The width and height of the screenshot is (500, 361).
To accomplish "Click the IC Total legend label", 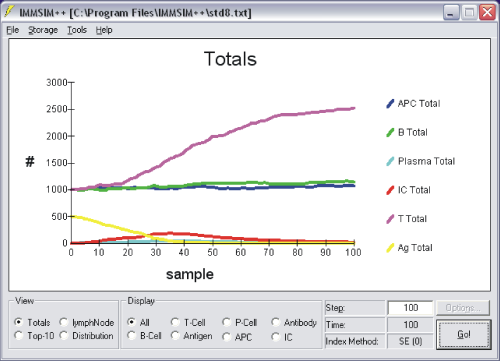I will [x=414, y=190].
